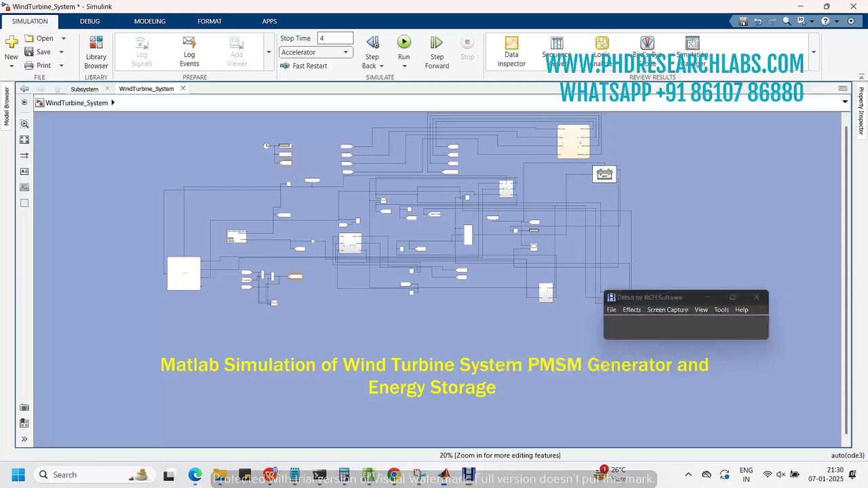Open File menu in Debut window
Image resolution: width=868 pixels, height=488 pixels.
click(612, 310)
